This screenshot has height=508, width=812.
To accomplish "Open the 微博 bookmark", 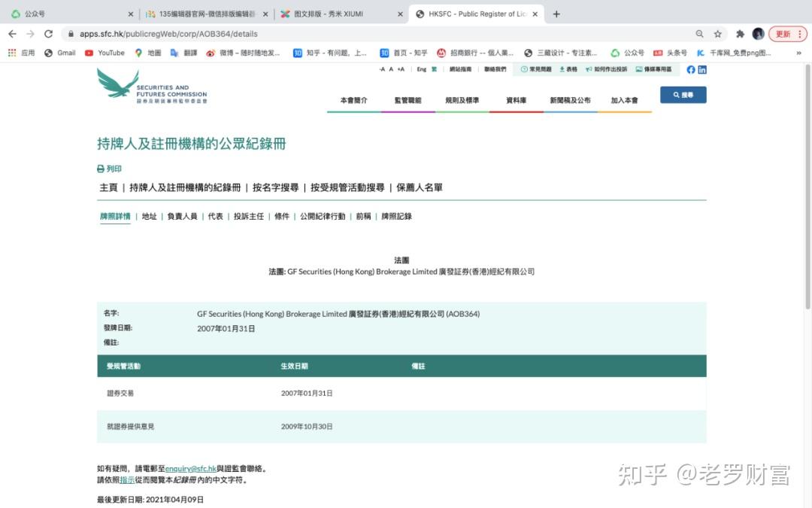I will (x=243, y=53).
